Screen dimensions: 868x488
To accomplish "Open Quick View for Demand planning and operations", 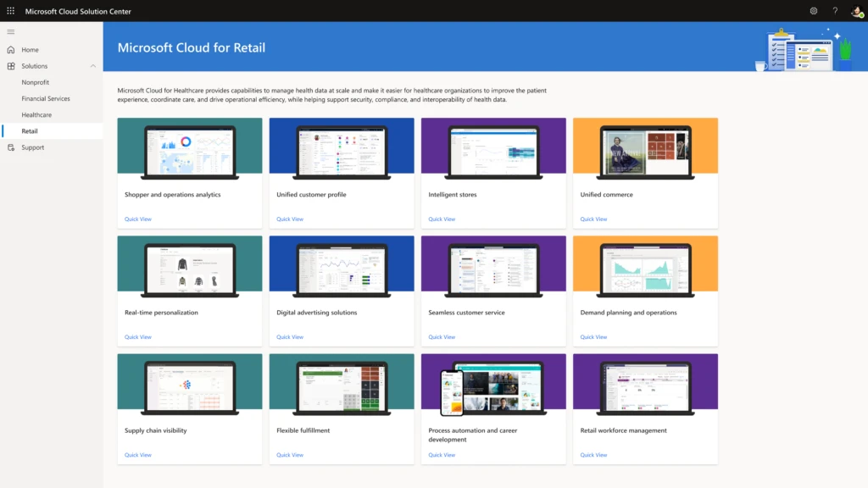I will (593, 336).
